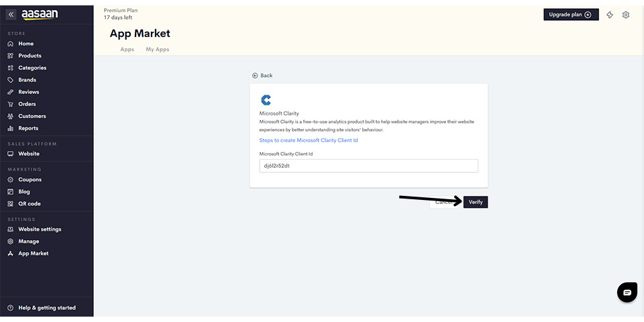Navigate to Website settings
The width and height of the screenshot is (644, 322).
coord(40,229)
